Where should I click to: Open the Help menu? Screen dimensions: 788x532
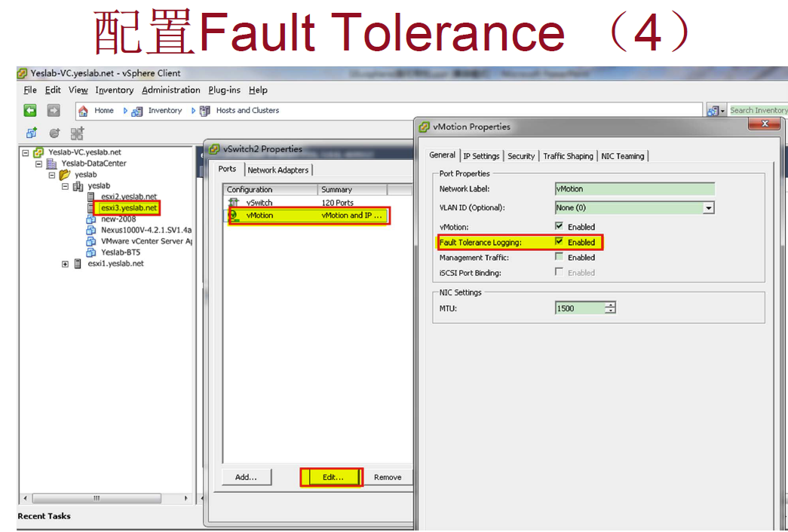pos(258,90)
